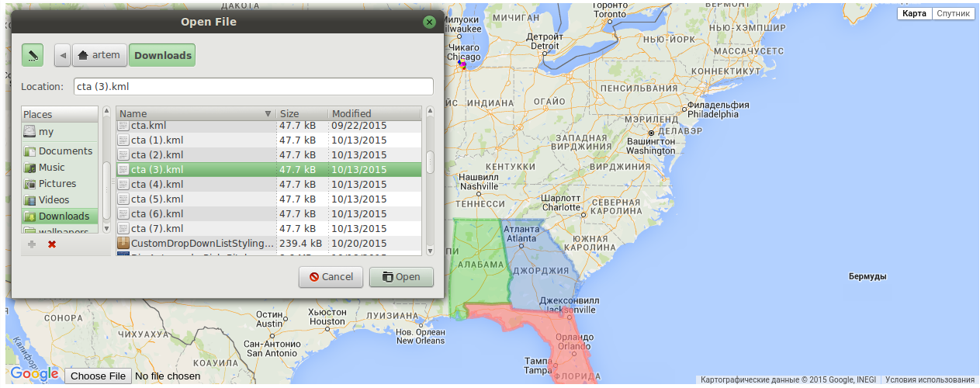Switch map to Спутник satellite view
Screen dimensions: 980x388
click(x=953, y=14)
